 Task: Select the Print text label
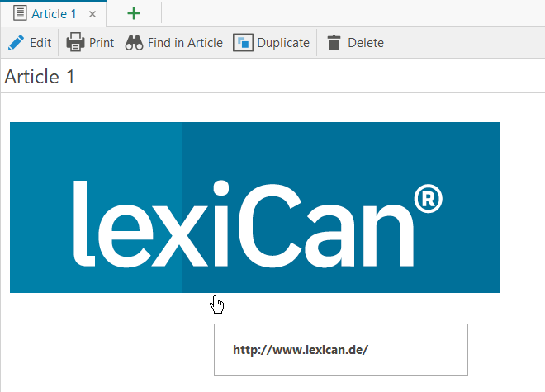point(102,43)
